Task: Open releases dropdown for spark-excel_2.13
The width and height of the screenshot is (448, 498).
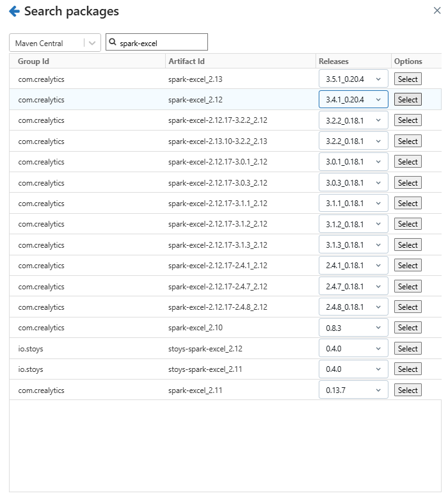Action: click(353, 79)
